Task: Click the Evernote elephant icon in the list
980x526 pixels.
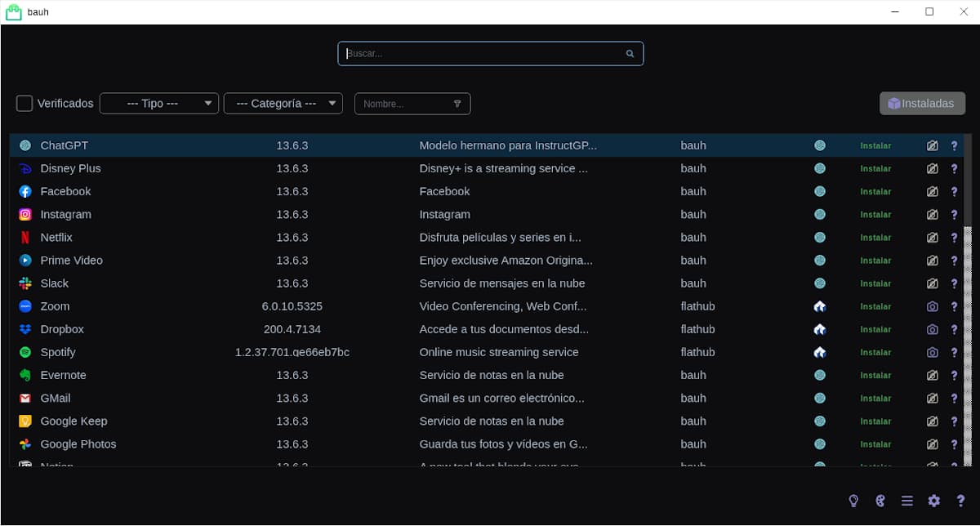Action: [x=25, y=375]
